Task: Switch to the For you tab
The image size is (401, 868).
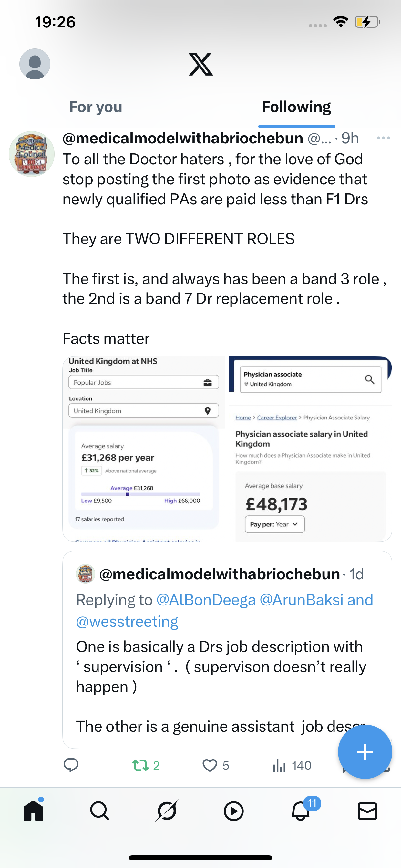Action: (x=96, y=107)
